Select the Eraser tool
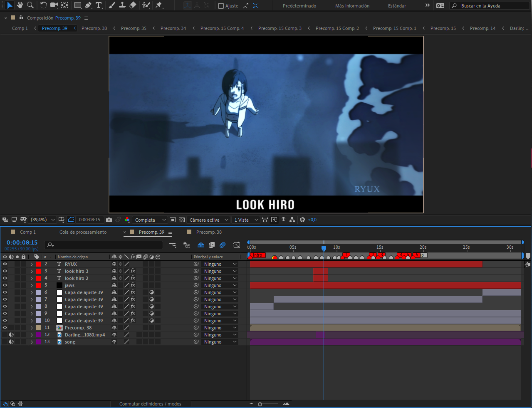This screenshot has width=532, height=408. click(x=133, y=5)
